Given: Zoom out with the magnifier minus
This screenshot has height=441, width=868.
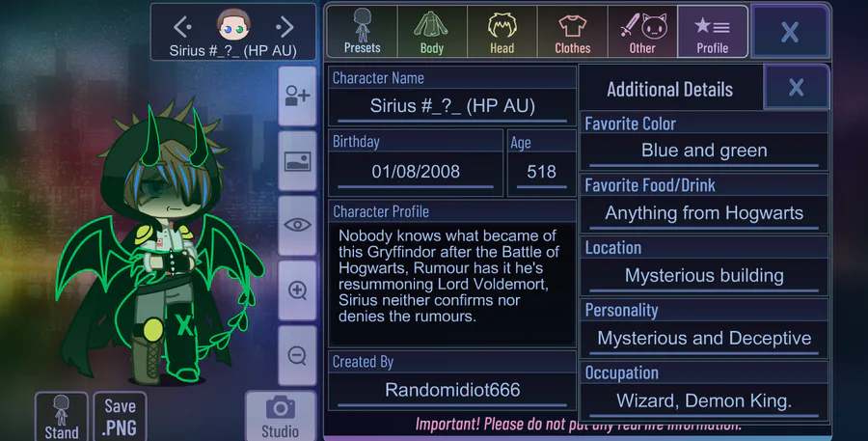Looking at the screenshot, I should [297, 355].
